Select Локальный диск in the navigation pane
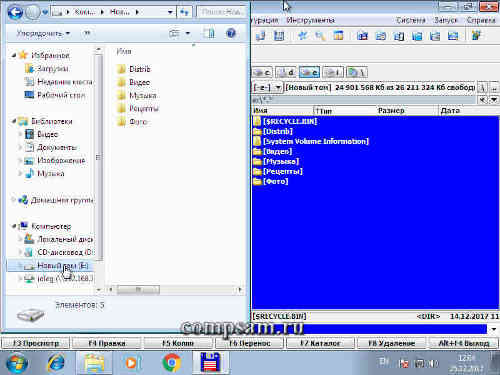This screenshot has height=375, width=500. click(x=65, y=239)
